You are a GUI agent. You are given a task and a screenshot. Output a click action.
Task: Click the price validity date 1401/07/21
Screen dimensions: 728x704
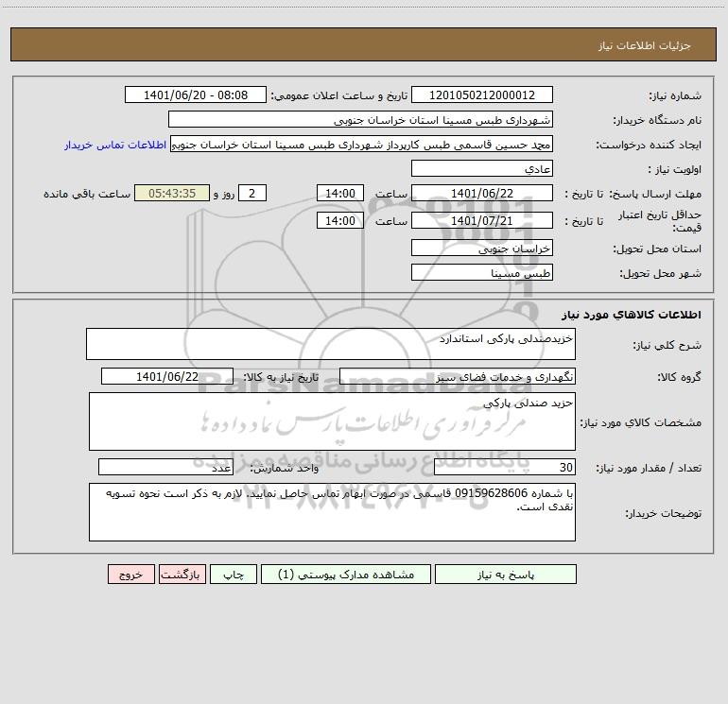(x=482, y=220)
